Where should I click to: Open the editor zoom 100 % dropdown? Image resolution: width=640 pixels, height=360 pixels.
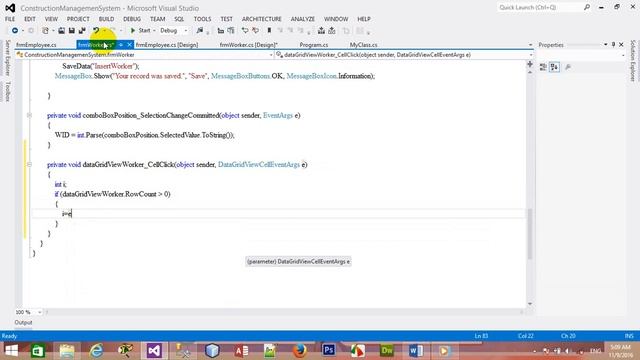tap(40, 312)
